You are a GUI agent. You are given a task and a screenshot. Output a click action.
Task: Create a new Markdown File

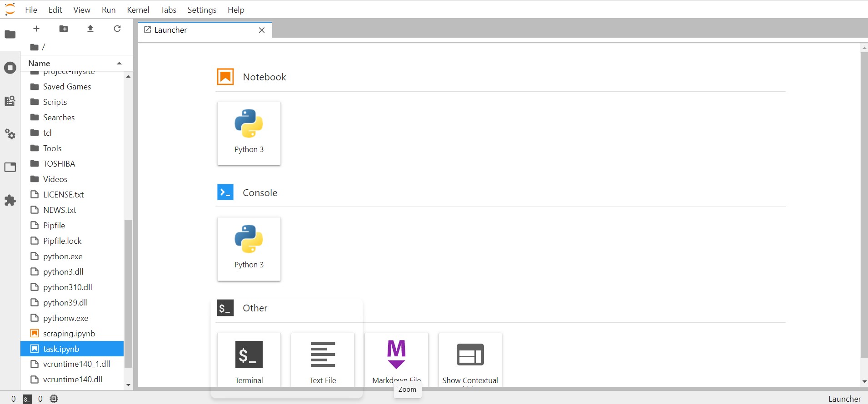point(396,360)
